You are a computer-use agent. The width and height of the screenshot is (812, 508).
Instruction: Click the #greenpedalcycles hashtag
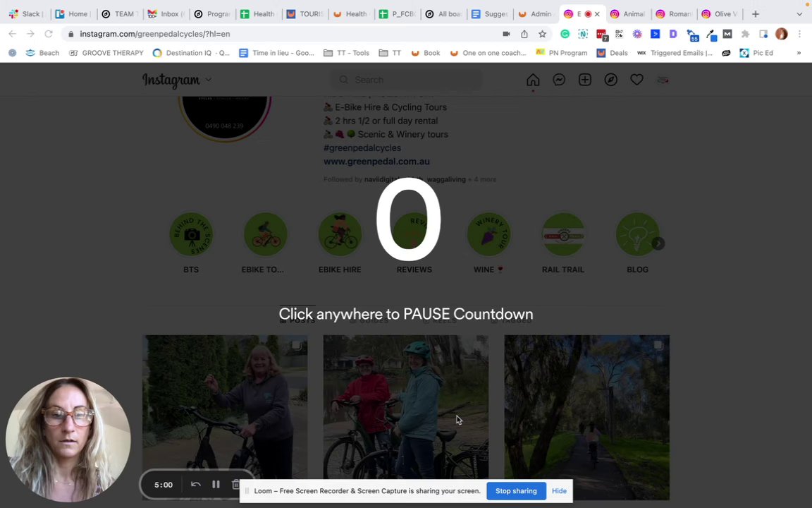click(x=362, y=147)
